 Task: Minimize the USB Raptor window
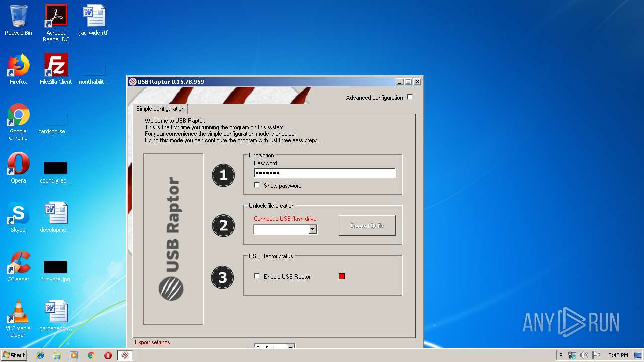[x=399, y=82]
